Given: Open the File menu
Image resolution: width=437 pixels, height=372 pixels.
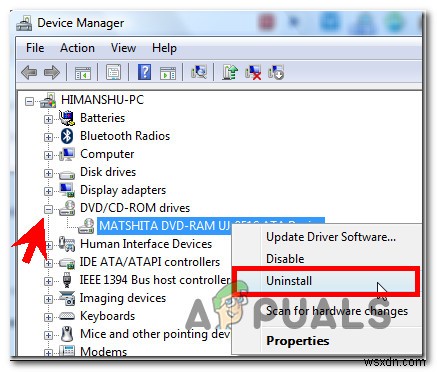Looking at the screenshot, I should click(35, 48).
